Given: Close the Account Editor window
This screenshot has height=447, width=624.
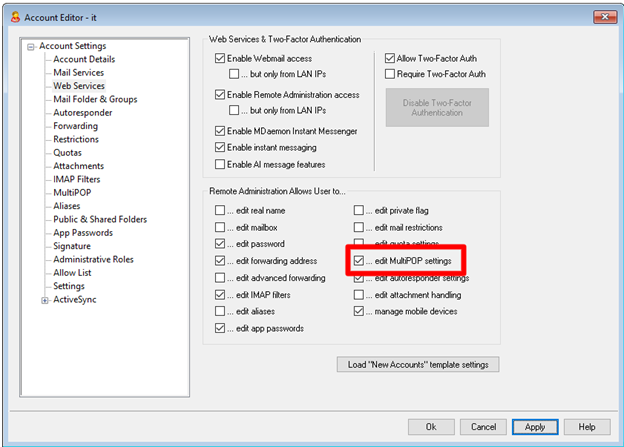Looking at the screenshot, I should [603, 15].
